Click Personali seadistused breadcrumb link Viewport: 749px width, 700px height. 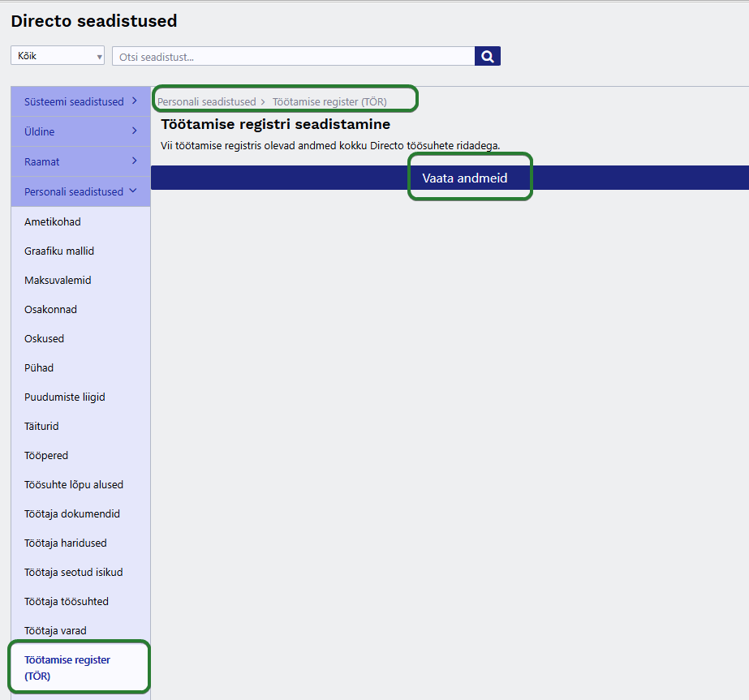(x=206, y=102)
